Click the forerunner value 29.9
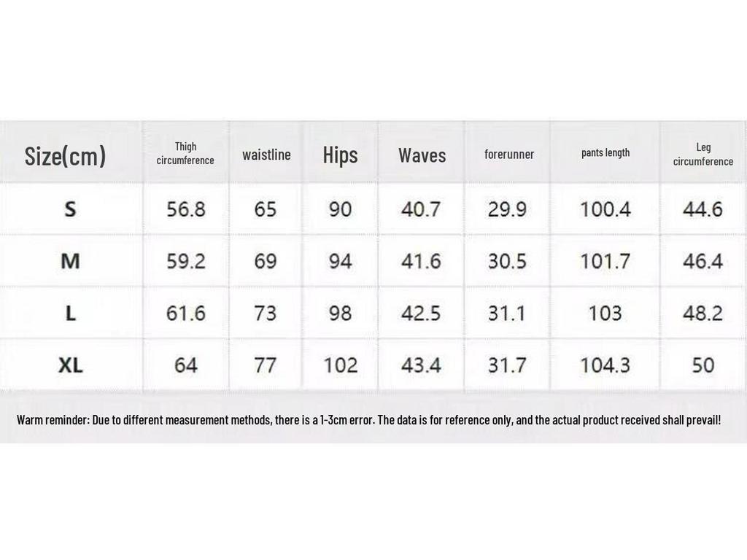Image resolution: width=747 pixels, height=560 pixels. click(507, 210)
